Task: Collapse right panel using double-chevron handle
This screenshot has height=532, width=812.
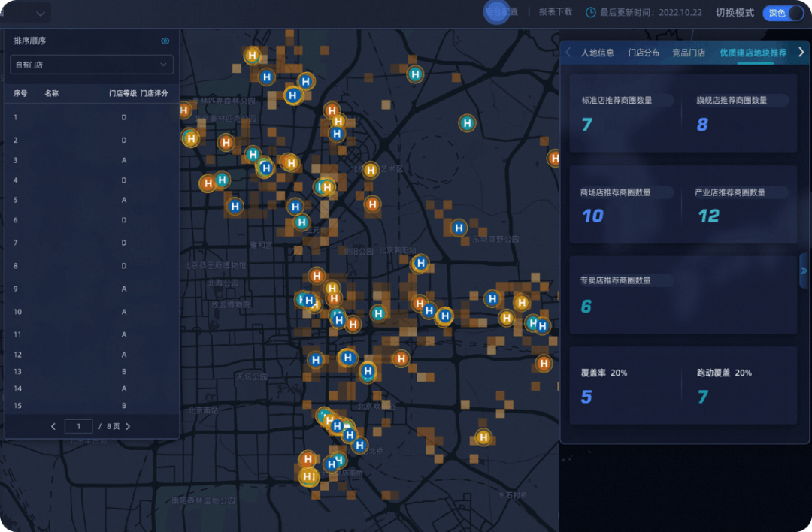Action: (804, 271)
